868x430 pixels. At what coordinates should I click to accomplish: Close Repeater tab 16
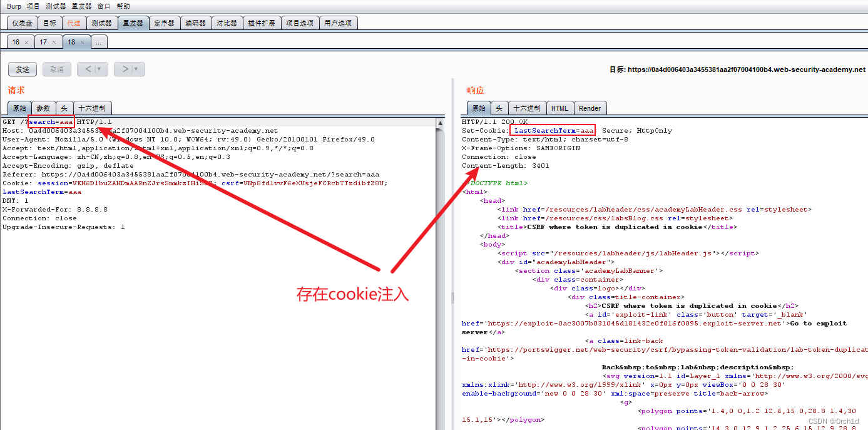coord(26,43)
